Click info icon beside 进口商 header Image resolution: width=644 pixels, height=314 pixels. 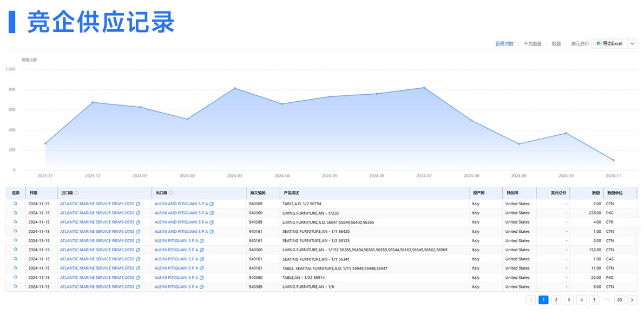click(x=76, y=193)
